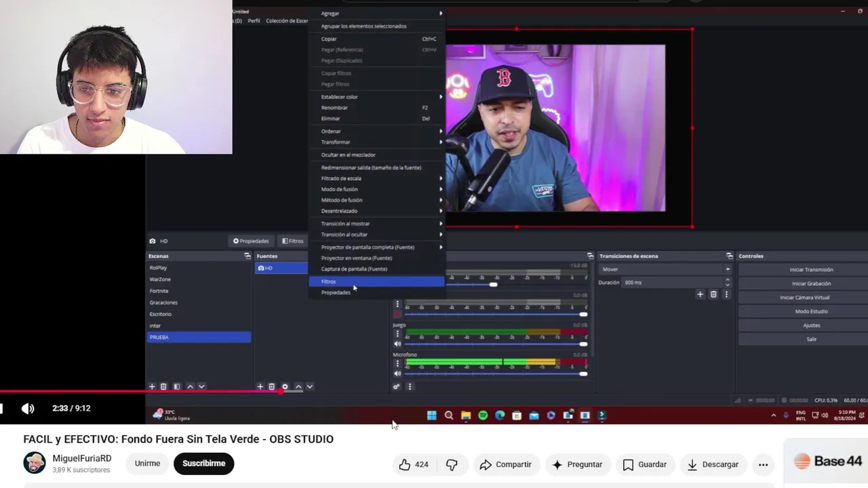868x488 pixels.
Task: Mute the Juego audio channel
Action: click(x=397, y=344)
